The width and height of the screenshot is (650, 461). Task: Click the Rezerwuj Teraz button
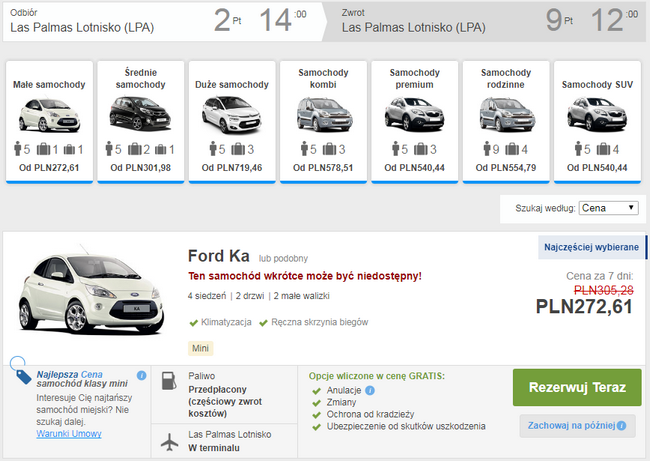577,387
